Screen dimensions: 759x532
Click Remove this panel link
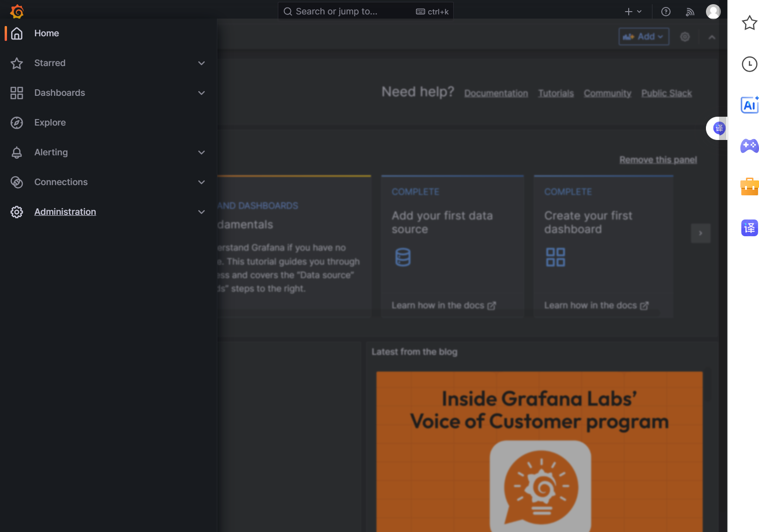click(658, 160)
